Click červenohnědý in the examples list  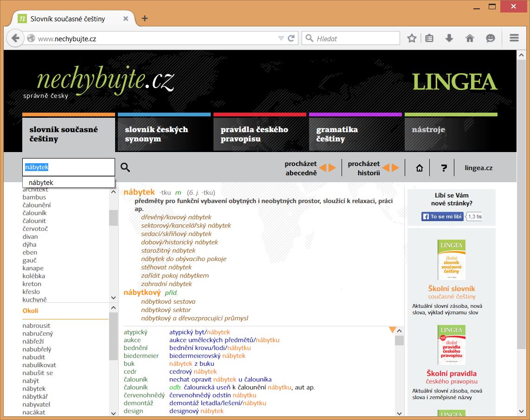144,395
